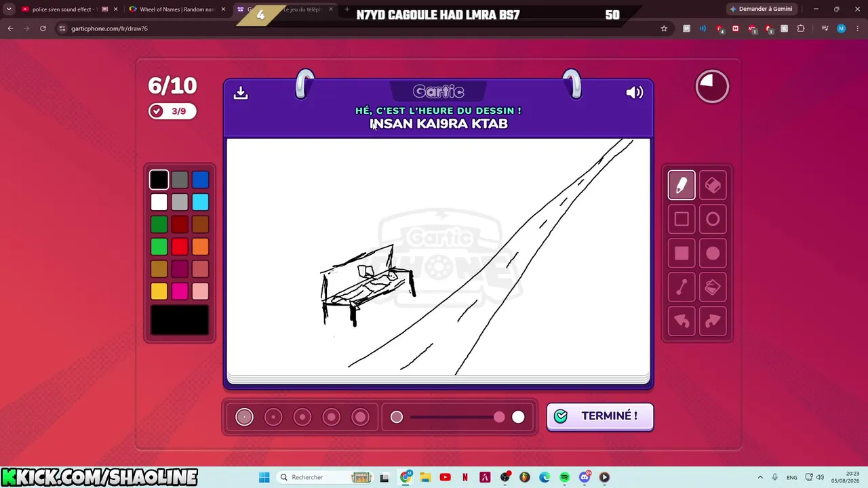The image size is (868, 488).
Task: Pick the dark gray color swatch
Action: pos(180,180)
